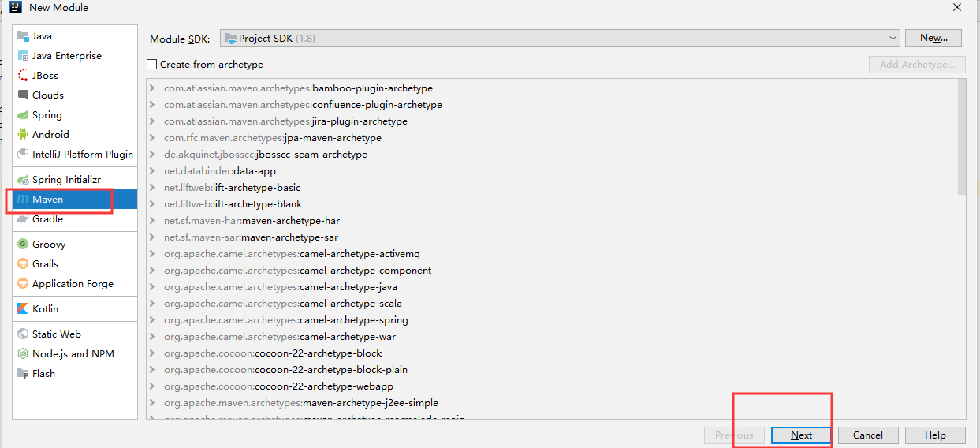This screenshot has width=980, height=448.
Task: Click the Add Archetype... button
Action: click(917, 65)
